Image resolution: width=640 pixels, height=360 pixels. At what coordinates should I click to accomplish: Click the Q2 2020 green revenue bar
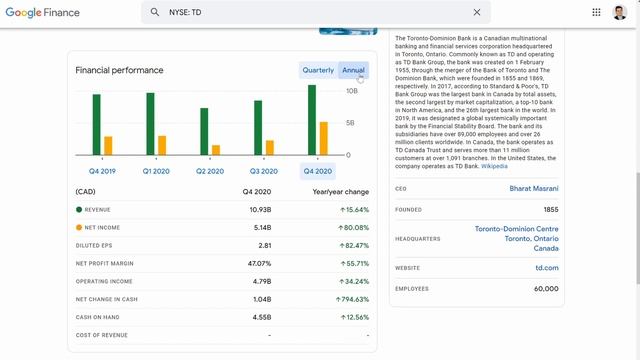click(x=204, y=131)
